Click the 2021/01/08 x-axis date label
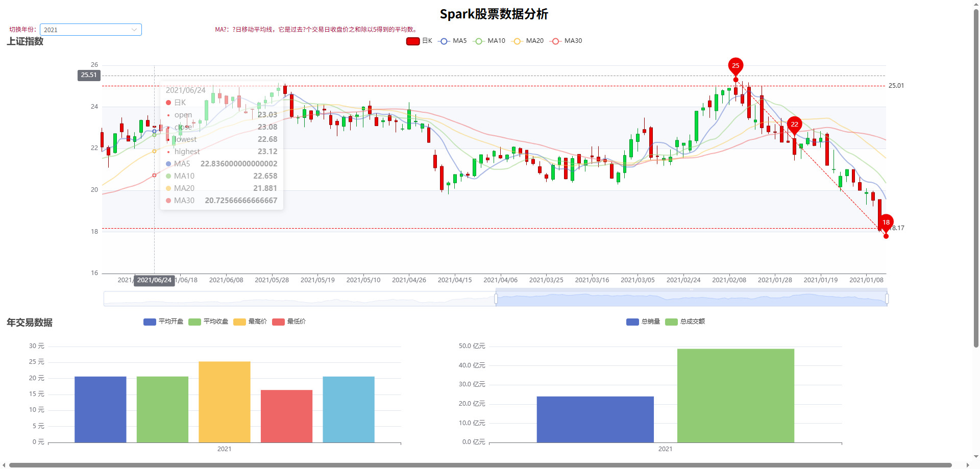The width and height of the screenshot is (980, 469). coord(866,280)
